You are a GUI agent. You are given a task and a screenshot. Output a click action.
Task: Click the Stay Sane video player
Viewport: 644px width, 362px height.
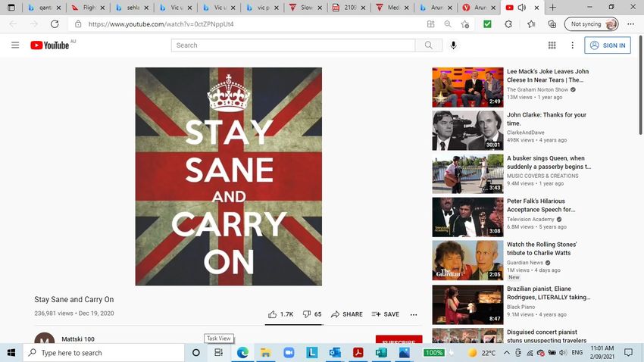[x=228, y=176]
